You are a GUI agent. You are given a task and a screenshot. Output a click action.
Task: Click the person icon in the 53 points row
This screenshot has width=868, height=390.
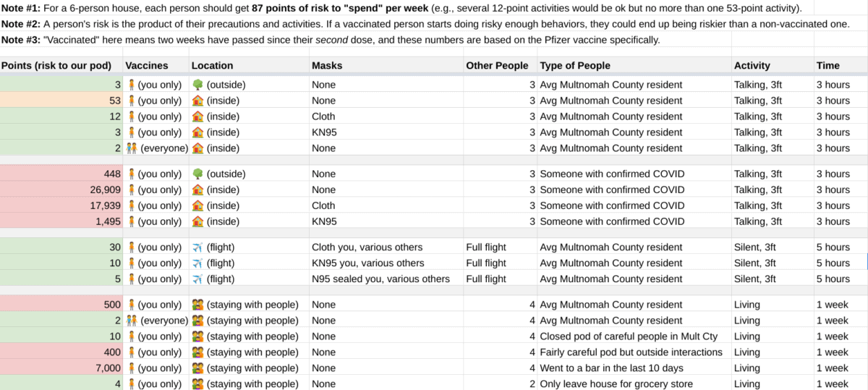(x=132, y=101)
